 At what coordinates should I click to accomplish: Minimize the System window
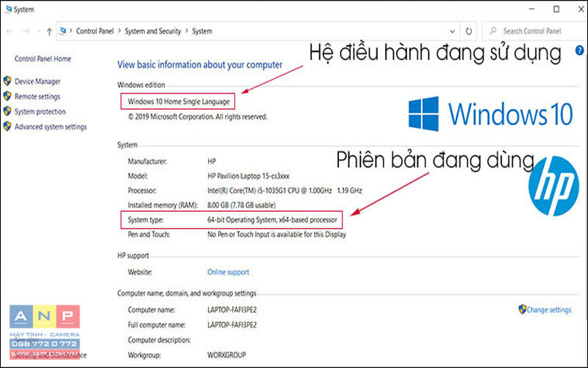pyautogui.click(x=531, y=9)
